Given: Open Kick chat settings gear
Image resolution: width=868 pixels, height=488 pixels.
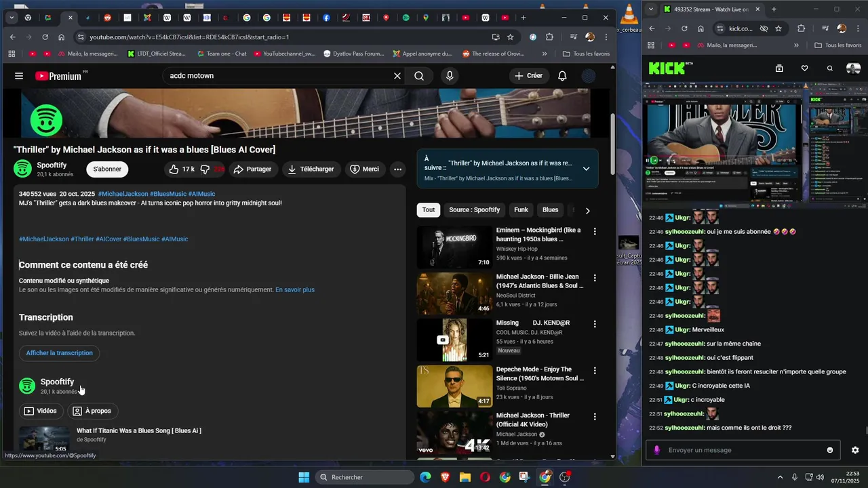Looking at the screenshot, I should (855, 450).
